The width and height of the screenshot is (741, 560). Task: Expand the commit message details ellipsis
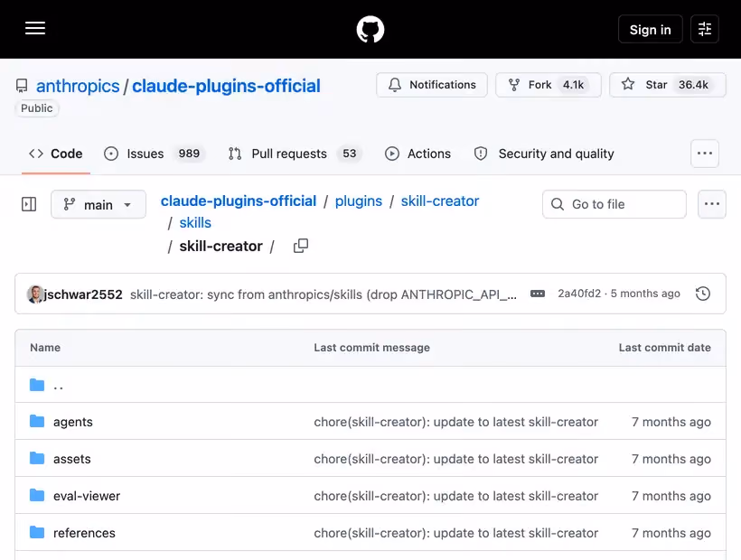pyautogui.click(x=538, y=294)
